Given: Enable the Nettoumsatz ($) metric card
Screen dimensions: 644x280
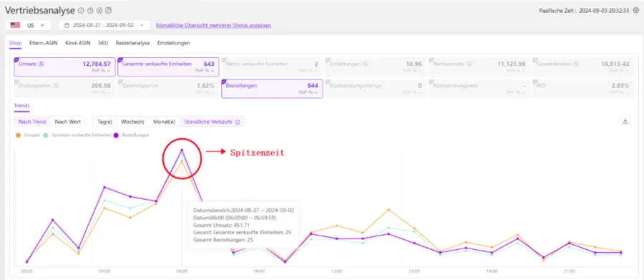Looking at the screenshot, I should [x=479, y=67].
